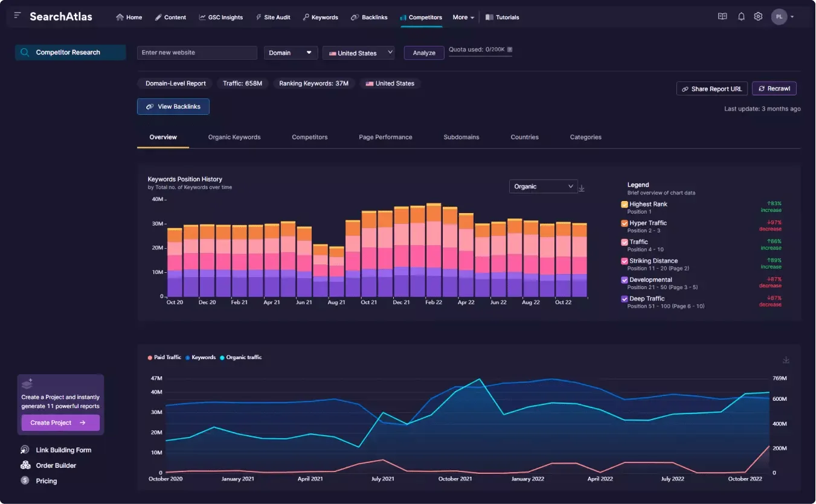
Task: Toggle the Deep Traffic legend checkbox
Action: pos(625,299)
